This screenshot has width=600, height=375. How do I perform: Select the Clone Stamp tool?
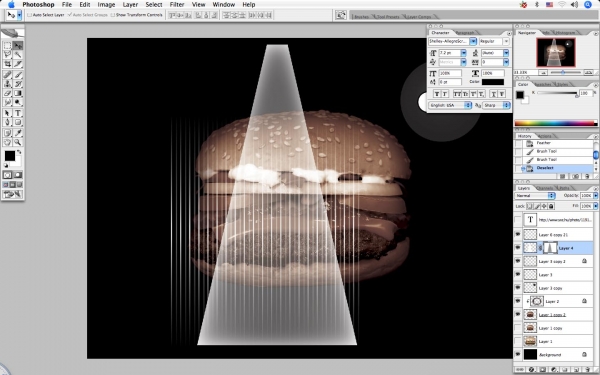[x=7, y=84]
